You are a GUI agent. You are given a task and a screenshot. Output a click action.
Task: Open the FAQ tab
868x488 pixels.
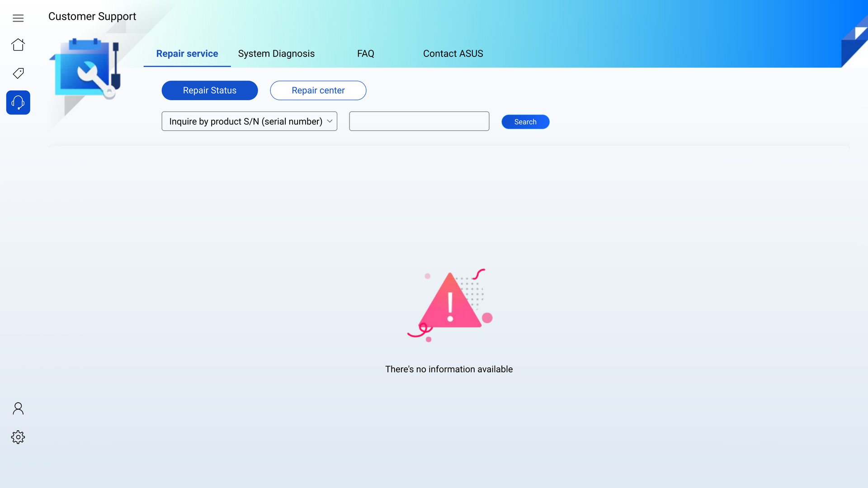[x=366, y=54]
